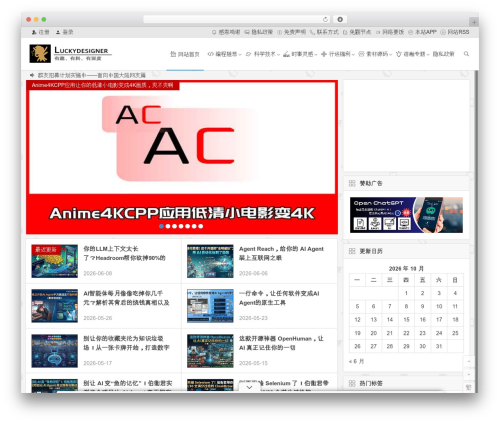500x423 pixels.
Task: Click post date 2026-05-17
Action: [x=98, y=363]
